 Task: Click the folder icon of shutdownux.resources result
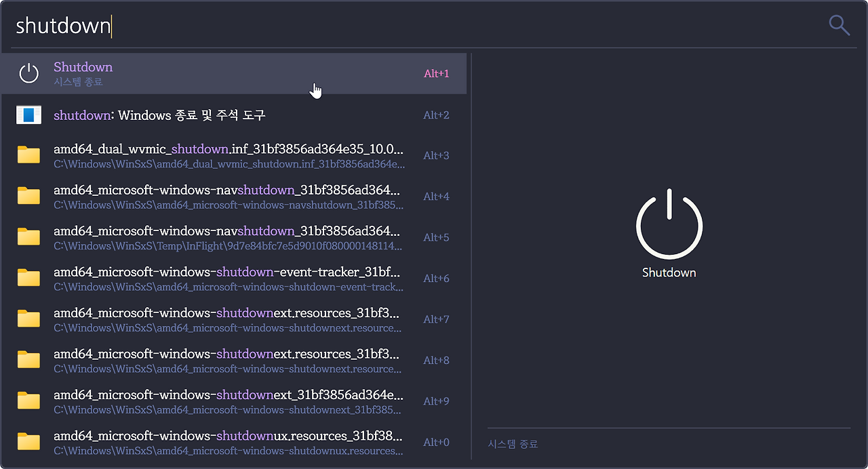28,442
